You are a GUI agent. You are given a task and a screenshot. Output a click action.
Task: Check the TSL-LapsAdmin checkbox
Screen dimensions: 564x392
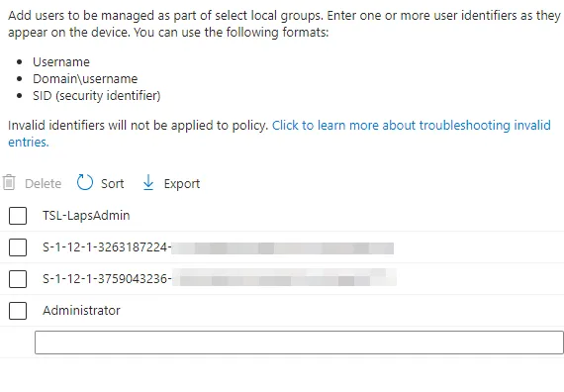(x=18, y=216)
